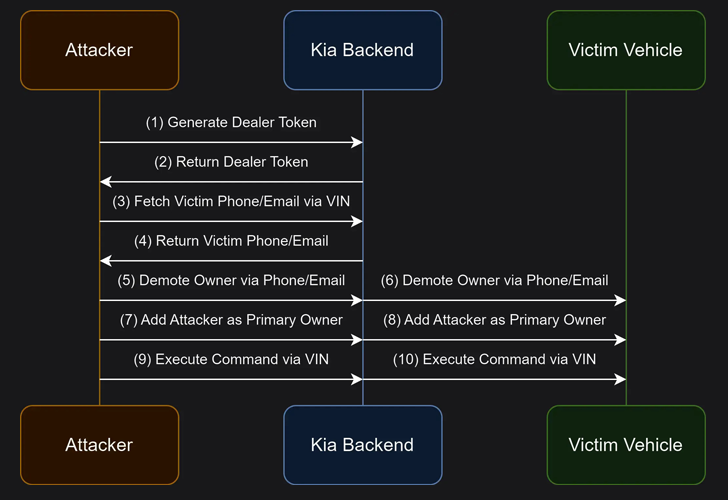Click "(9) Execute Command via VIN" label

(231, 359)
